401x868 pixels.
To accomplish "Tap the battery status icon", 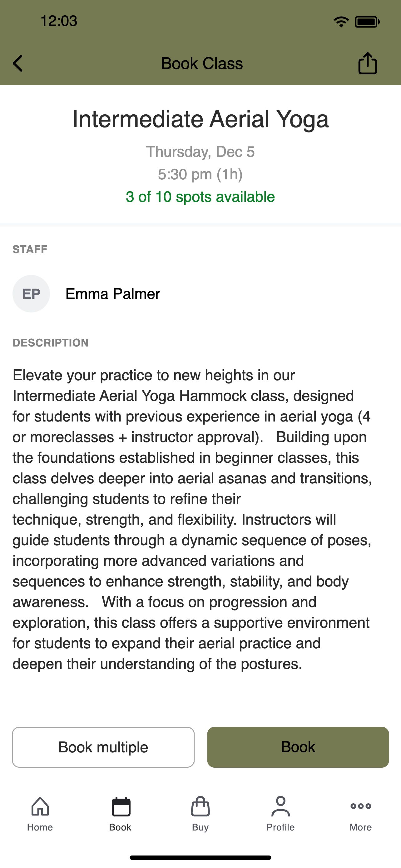I will tap(367, 22).
